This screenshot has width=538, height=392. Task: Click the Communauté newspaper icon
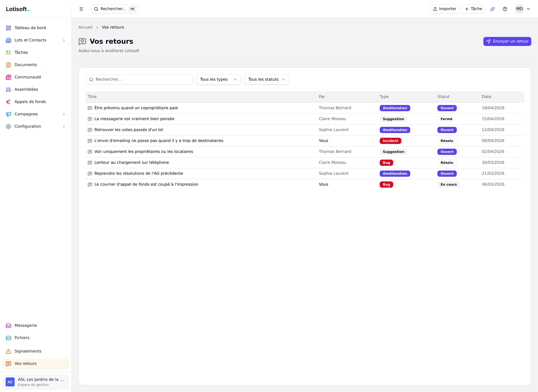click(x=8, y=77)
